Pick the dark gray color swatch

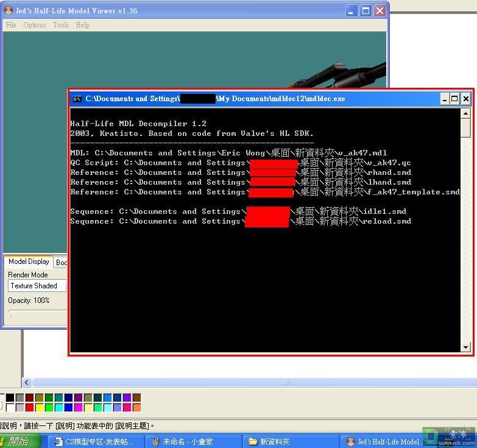(19, 397)
